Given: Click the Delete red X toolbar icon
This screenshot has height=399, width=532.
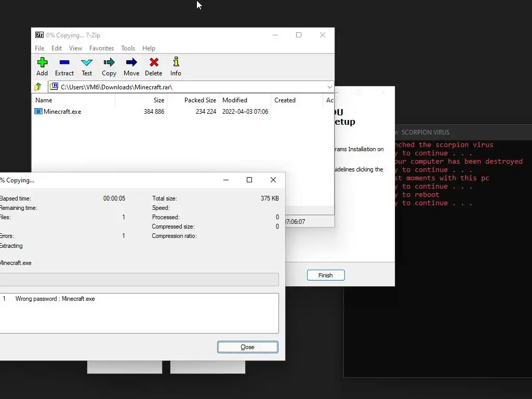Looking at the screenshot, I should click(x=154, y=62).
